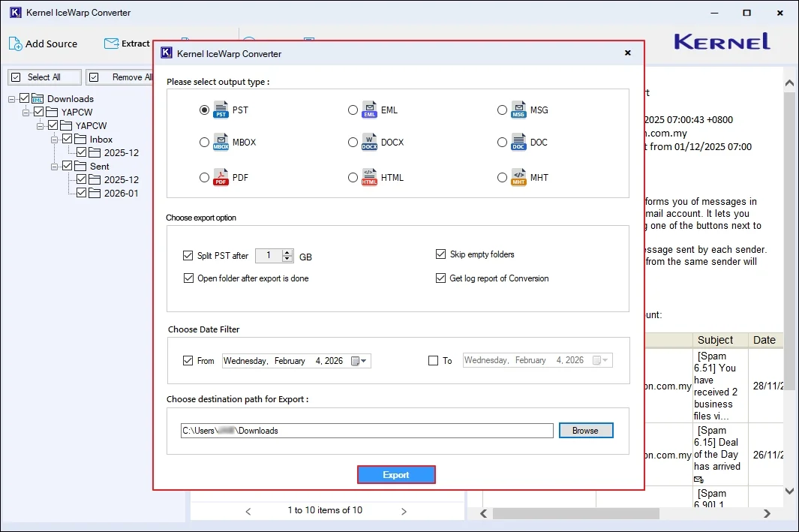
Task: Uncheck Skip empty folders
Action: click(x=441, y=254)
